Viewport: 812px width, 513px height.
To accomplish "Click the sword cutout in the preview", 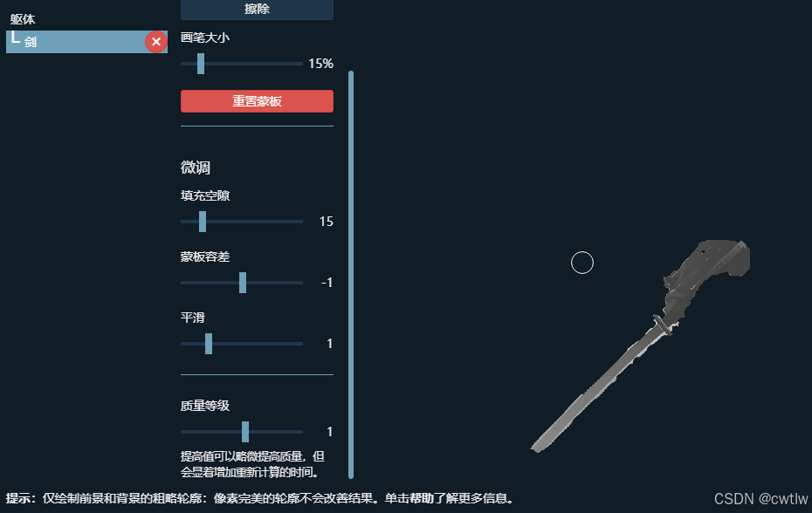I will 640,347.
